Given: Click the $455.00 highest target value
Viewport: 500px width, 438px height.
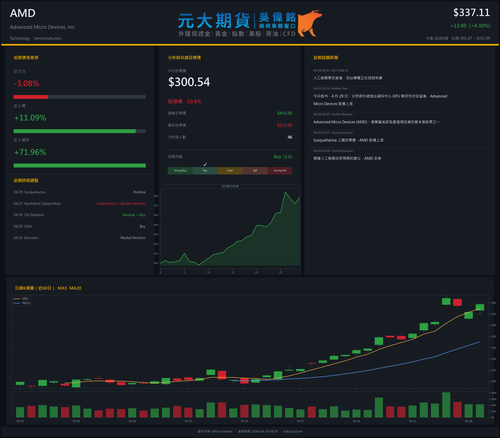Looking at the screenshot, I should pos(285,113).
